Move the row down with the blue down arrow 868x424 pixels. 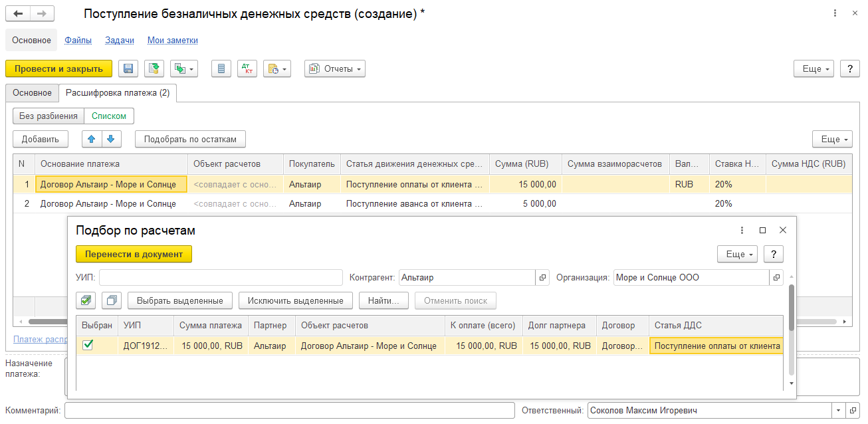click(x=110, y=139)
